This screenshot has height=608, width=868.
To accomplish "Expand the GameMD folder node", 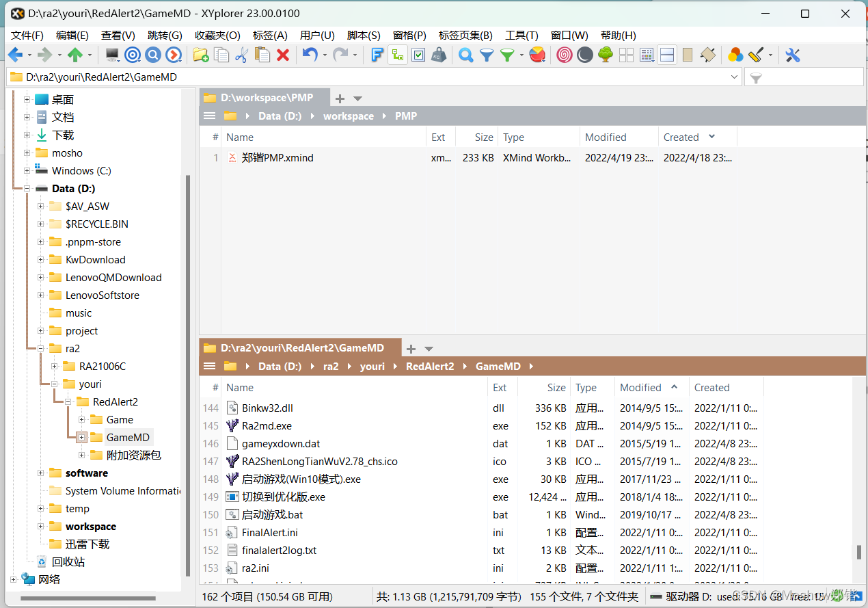I will pyautogui.click(x=82, y=437).
